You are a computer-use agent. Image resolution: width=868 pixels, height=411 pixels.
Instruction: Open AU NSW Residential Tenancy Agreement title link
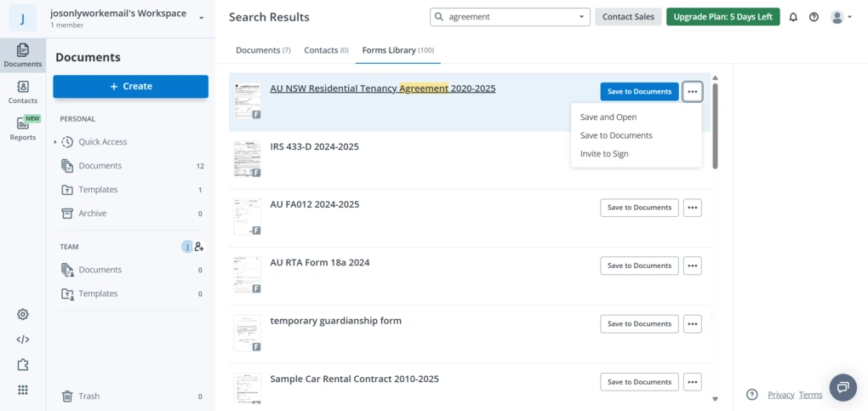click(383, 88)
